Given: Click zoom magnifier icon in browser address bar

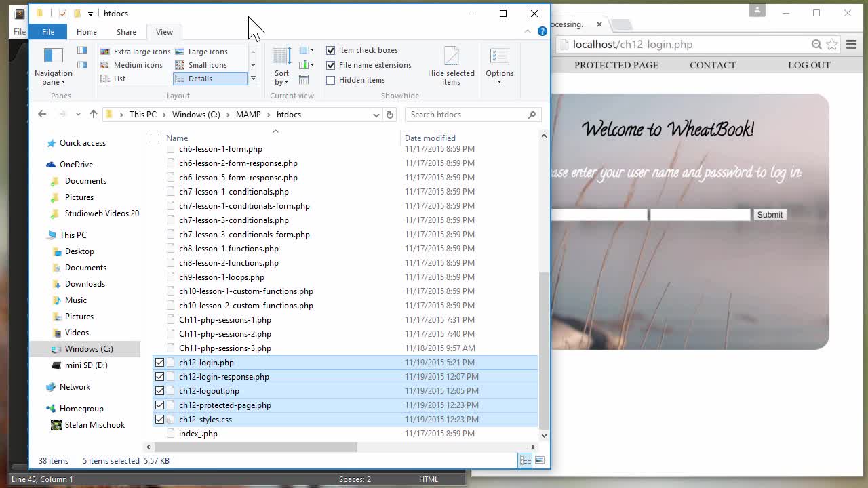Looking at the screenshot, I should [x=816, y=45].
